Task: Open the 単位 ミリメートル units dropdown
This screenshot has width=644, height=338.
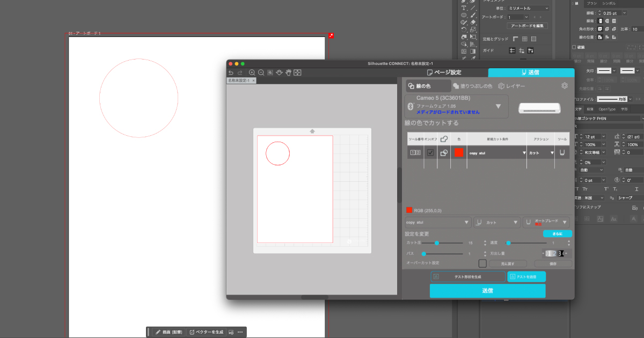Action: 529,8
